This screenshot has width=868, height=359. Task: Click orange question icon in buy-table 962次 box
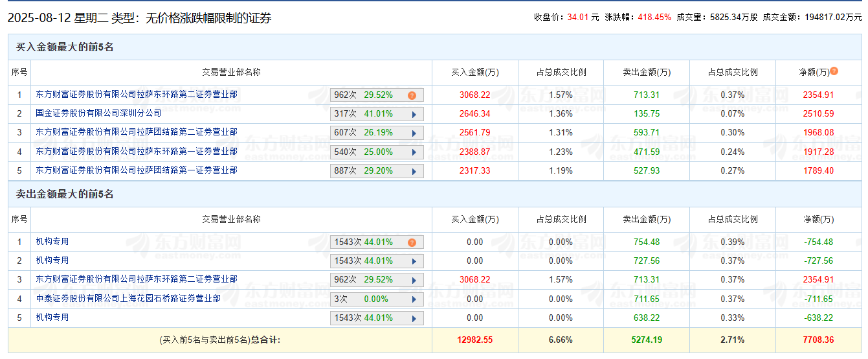[412, 95]
